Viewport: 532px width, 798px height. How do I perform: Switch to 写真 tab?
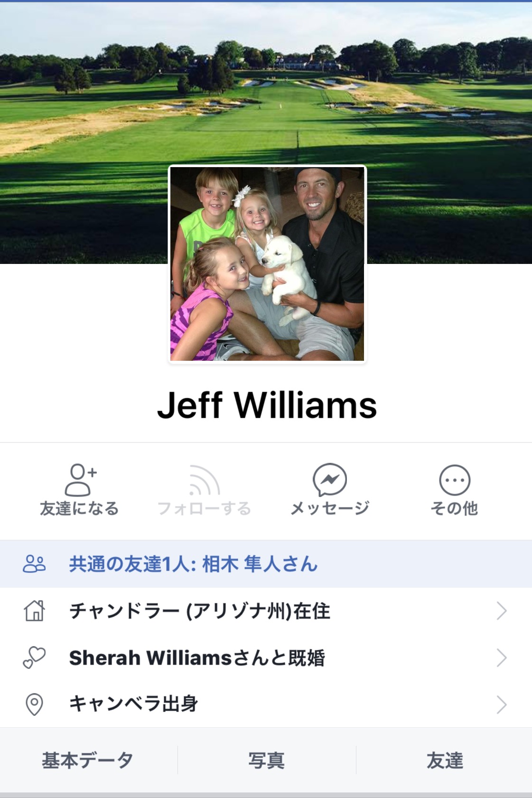pyautogui.click(x=267, y=760)
